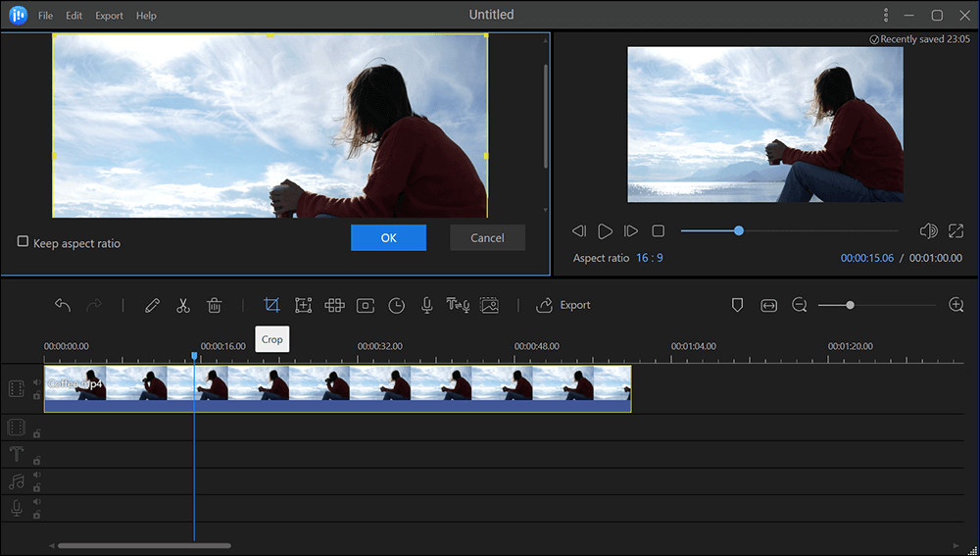Open the Duration clock tool
This screenshot has width=980, height=556.
pyautogui.click(x=396, y=305)
